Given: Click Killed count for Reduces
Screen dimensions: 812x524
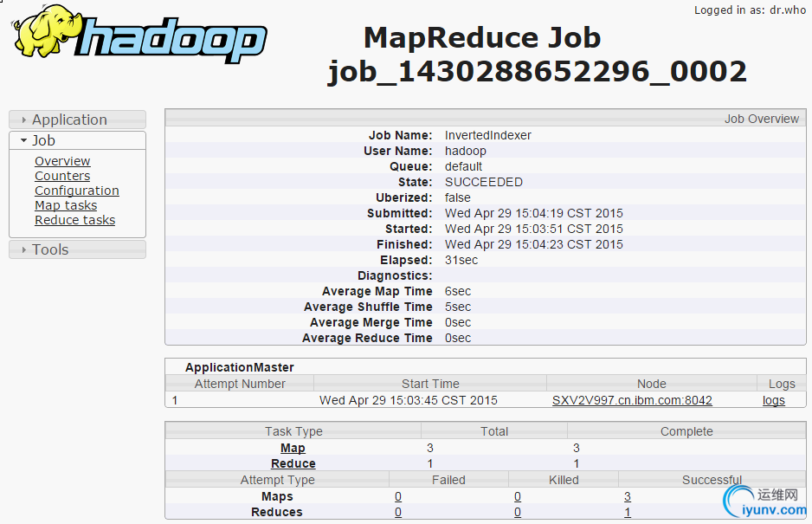Looking at the screenshot, I should [x=518, y=512].
